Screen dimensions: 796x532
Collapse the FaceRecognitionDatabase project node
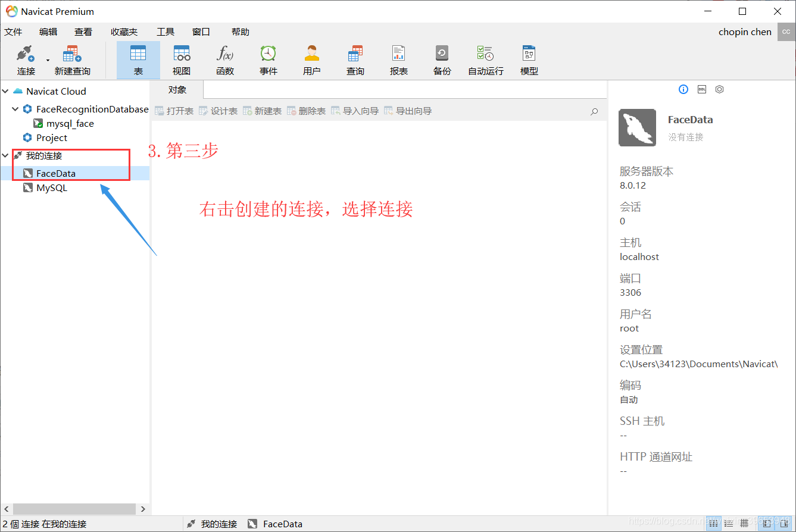[x=15, y=109]
